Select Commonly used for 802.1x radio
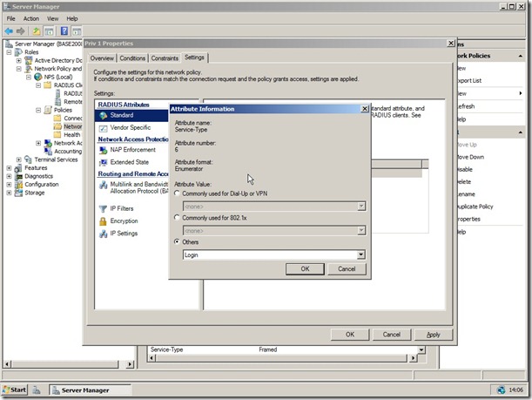Image resolution: width=532 pixels, height=400 pixels. coord(177,217)
